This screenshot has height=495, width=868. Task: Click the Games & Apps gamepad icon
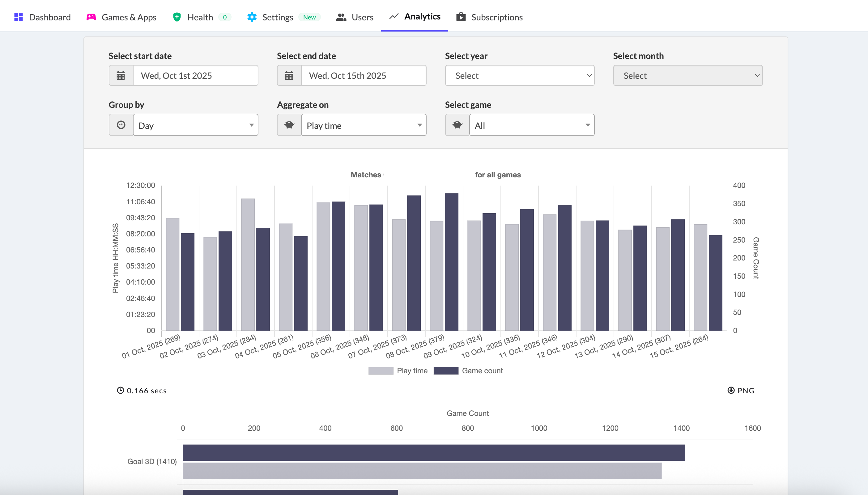point(91,17)
